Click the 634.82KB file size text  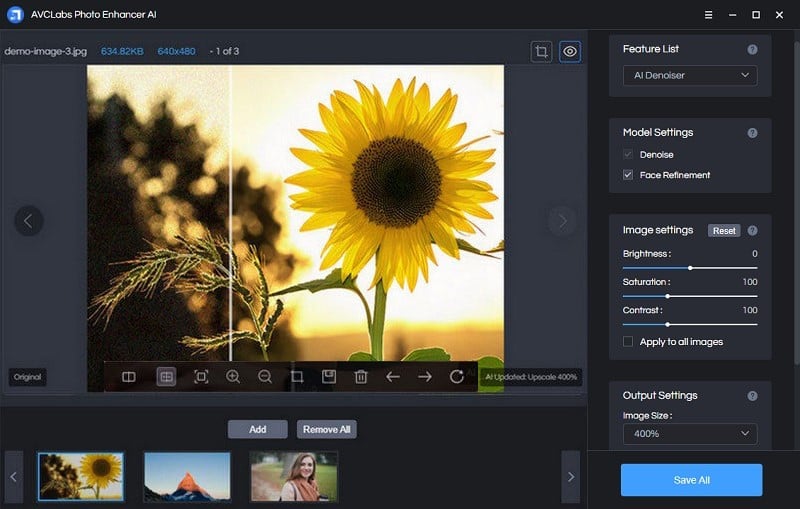pyautogui.click(x=122, y=52)
